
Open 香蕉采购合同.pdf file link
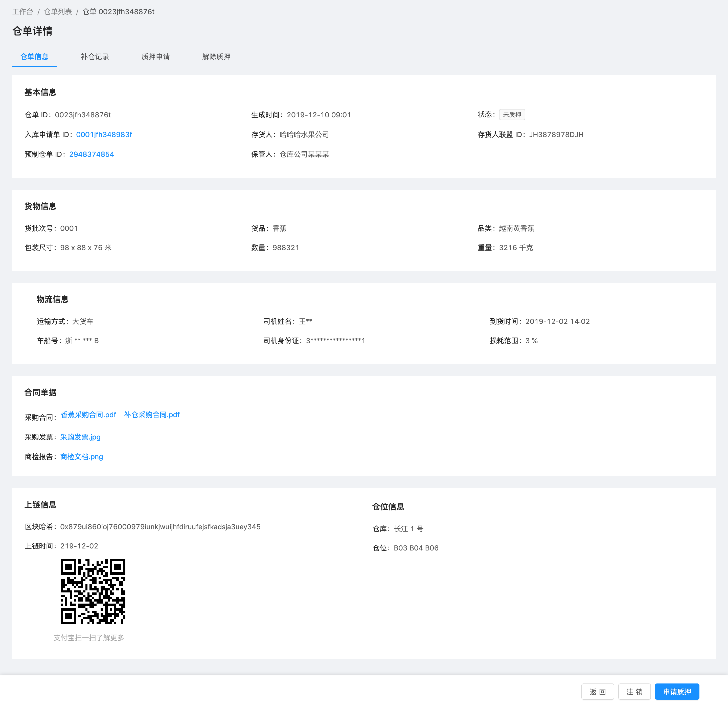[88, 415]
